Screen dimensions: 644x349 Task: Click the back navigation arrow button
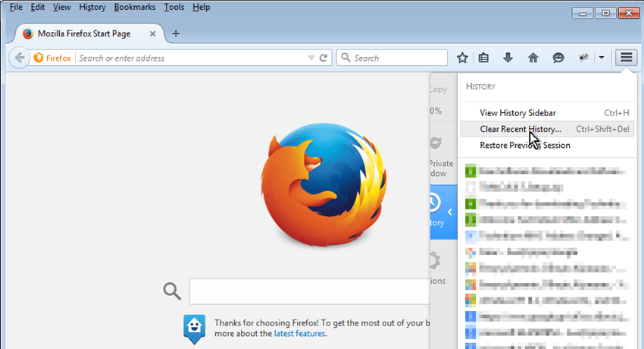19,58
